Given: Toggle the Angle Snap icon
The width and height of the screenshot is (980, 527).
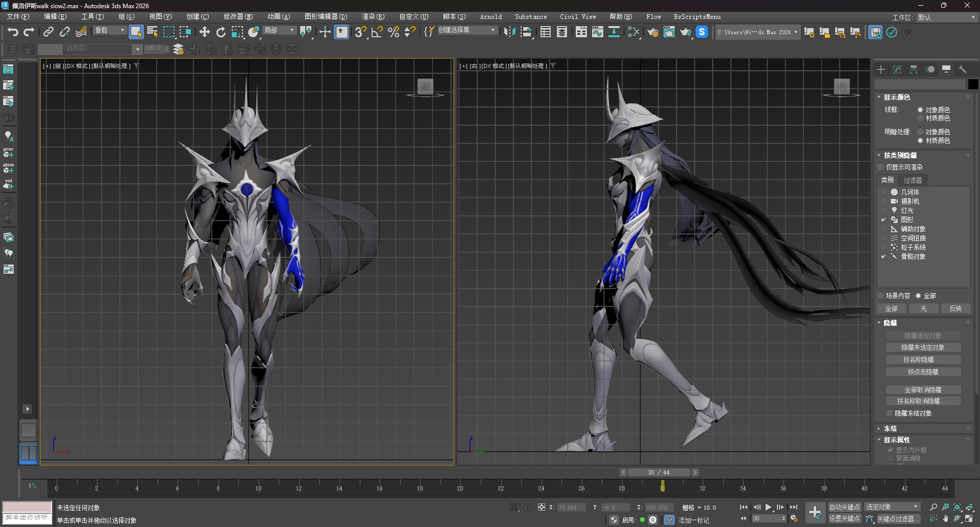Looking at the screenshot, I should (x=377, y=32).
